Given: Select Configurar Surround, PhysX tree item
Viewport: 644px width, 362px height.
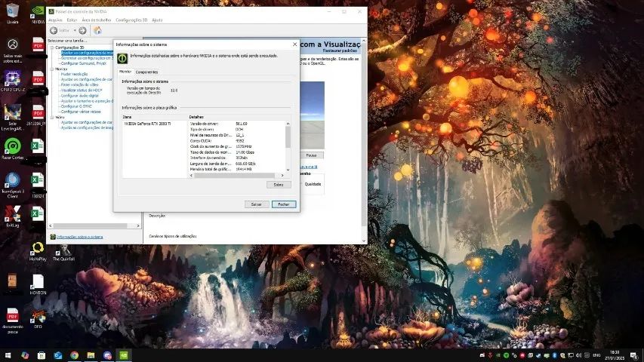Looking at the screenshot, I should [x=84, y=63].
